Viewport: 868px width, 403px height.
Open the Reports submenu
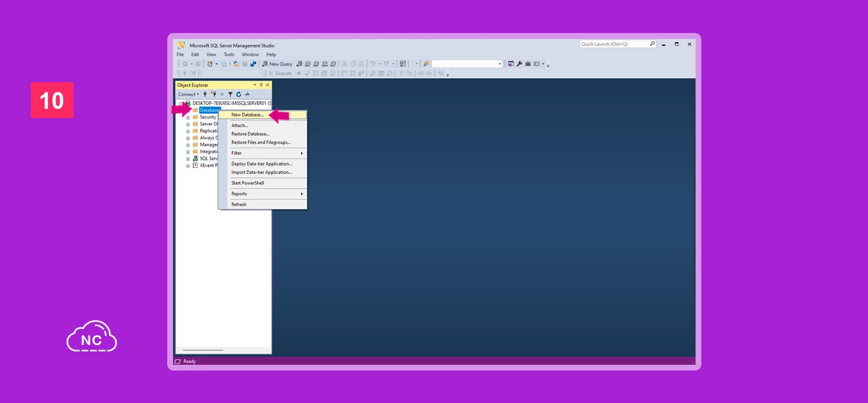pos(263,194)
